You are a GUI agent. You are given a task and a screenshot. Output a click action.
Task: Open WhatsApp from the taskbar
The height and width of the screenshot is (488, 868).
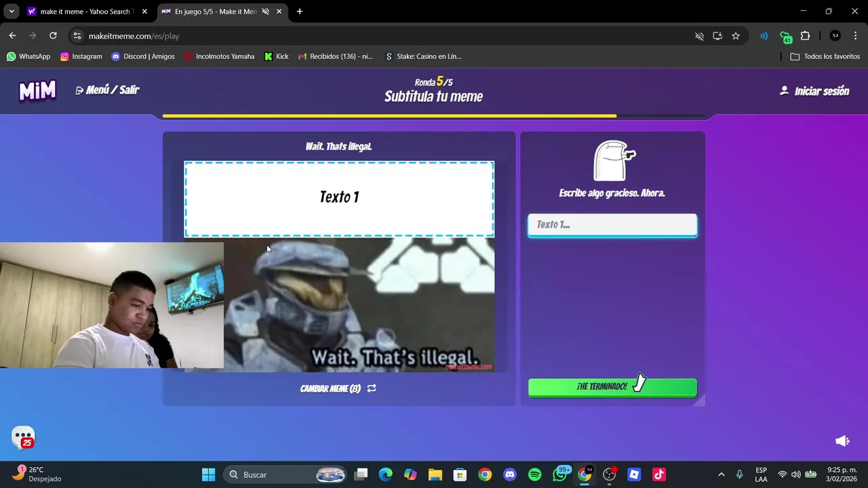pyautogui.click(x=560, y=474)
